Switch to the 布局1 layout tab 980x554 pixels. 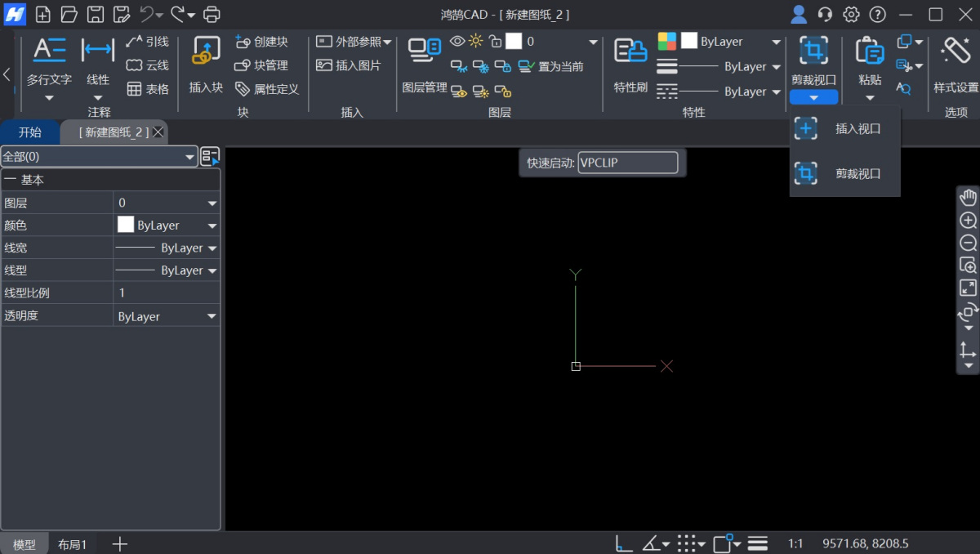[x=72, y=543]
